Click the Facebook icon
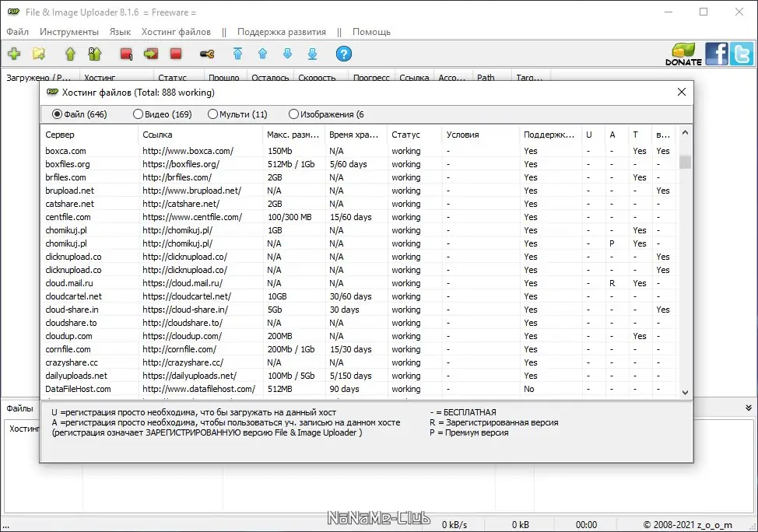This screenshot has height=532, width=758. point(717,54)
